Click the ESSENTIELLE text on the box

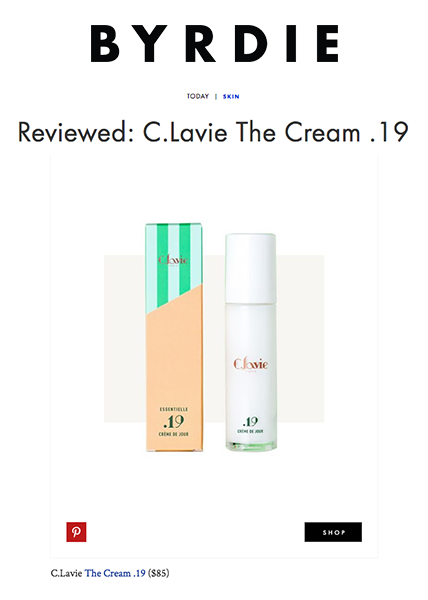(x=174, y=409)
